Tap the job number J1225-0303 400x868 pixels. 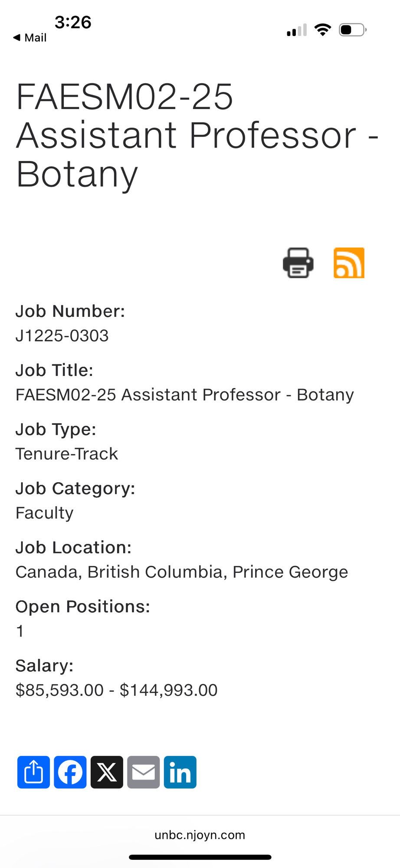coord(62,335)
